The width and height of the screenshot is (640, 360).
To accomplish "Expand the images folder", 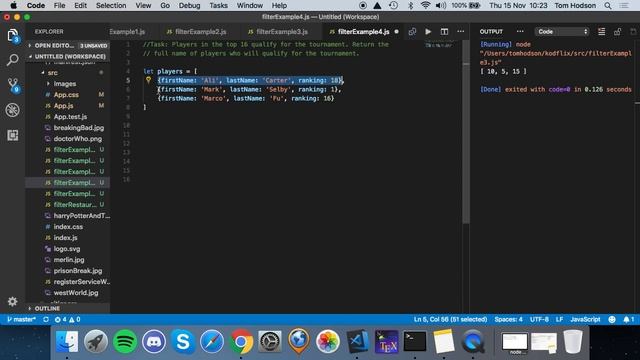I will (64, 84).
